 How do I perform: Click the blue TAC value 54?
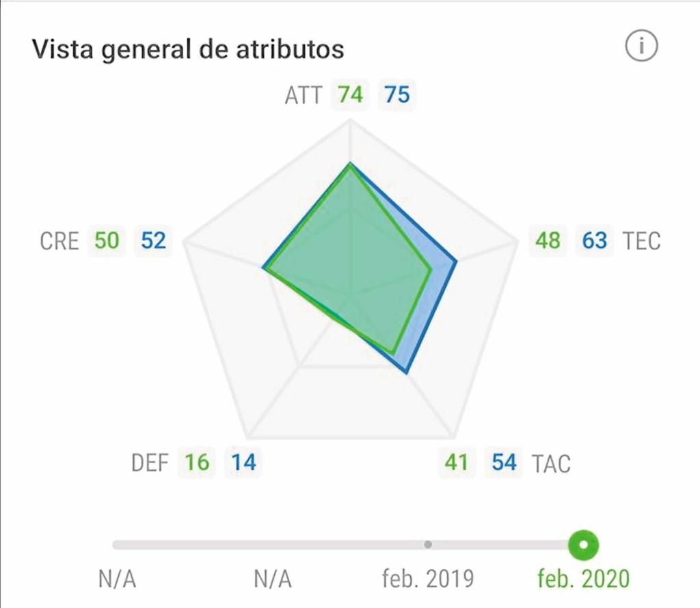click(504, 462)
